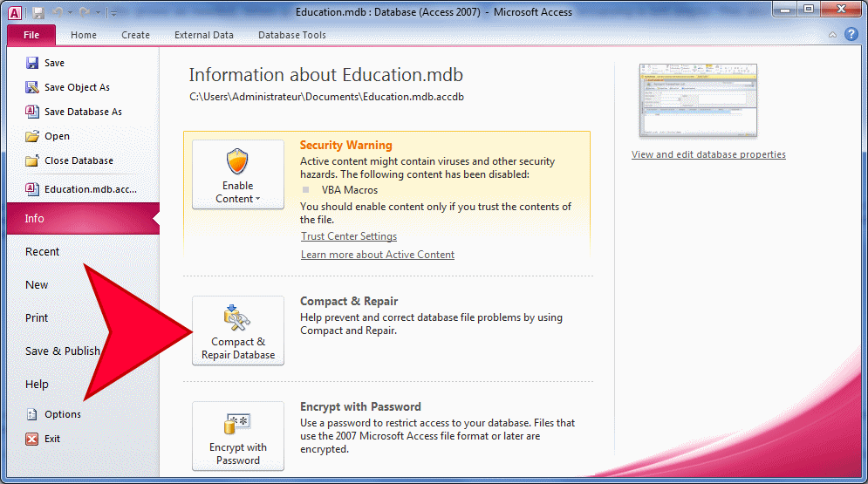This screenshot has width=868, height=484.
Task: Click the Save Object As icon
Action: pos(32,87)
